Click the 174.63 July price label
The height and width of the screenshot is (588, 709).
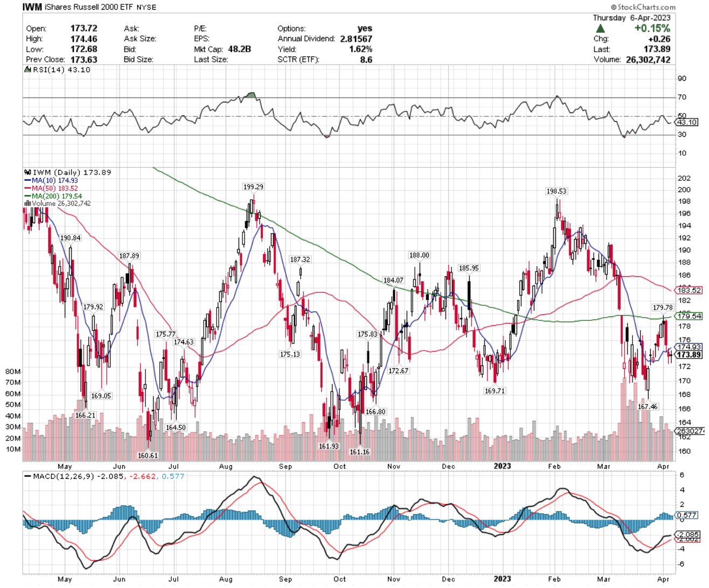tap(184, 342)
